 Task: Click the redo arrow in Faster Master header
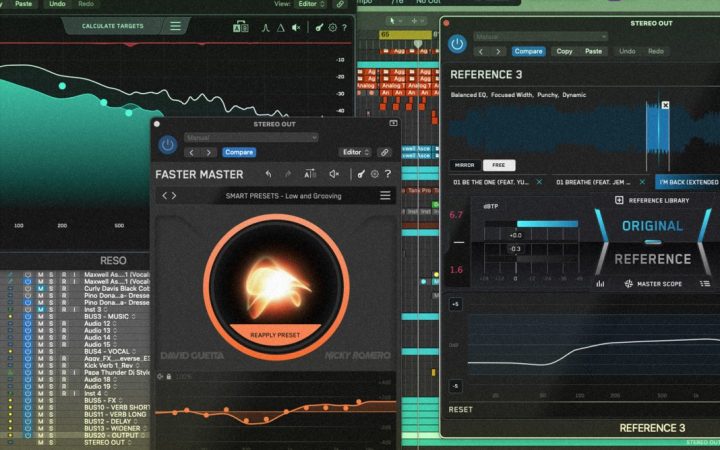click(288, 174)
